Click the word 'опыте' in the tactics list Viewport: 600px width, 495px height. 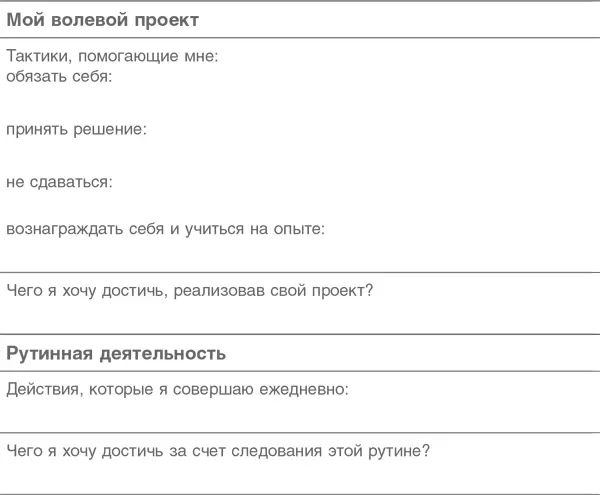pyautogui.click(x=300, y=229)
